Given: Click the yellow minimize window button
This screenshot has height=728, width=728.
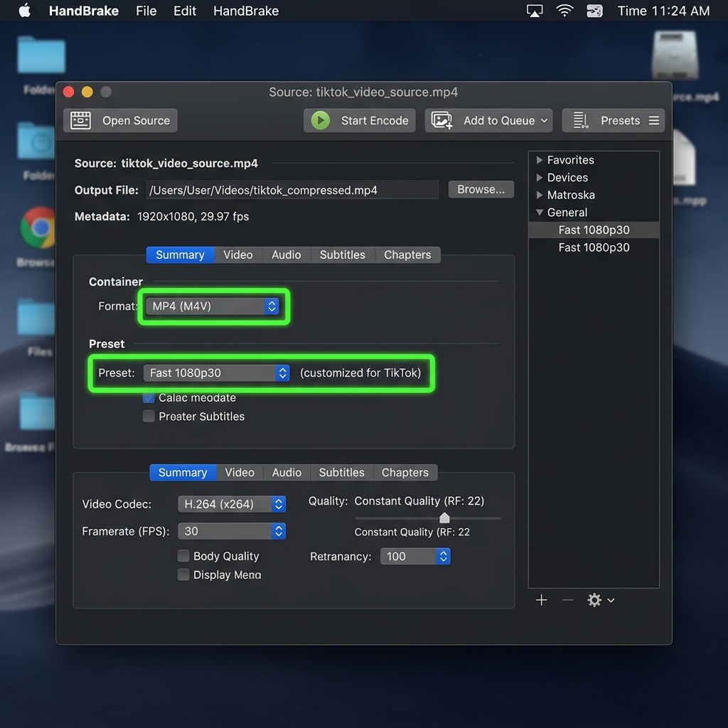Looking at the screenshot, I should pos(87,92).
